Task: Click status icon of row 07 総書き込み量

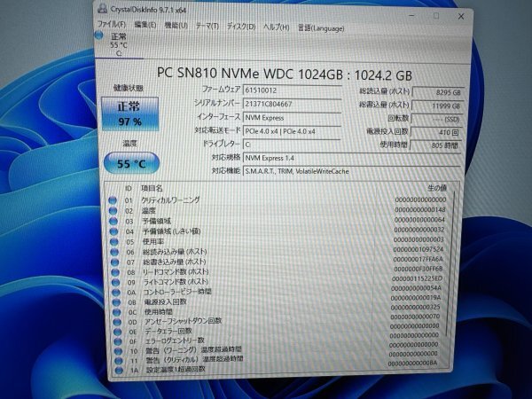Action: 114,262
